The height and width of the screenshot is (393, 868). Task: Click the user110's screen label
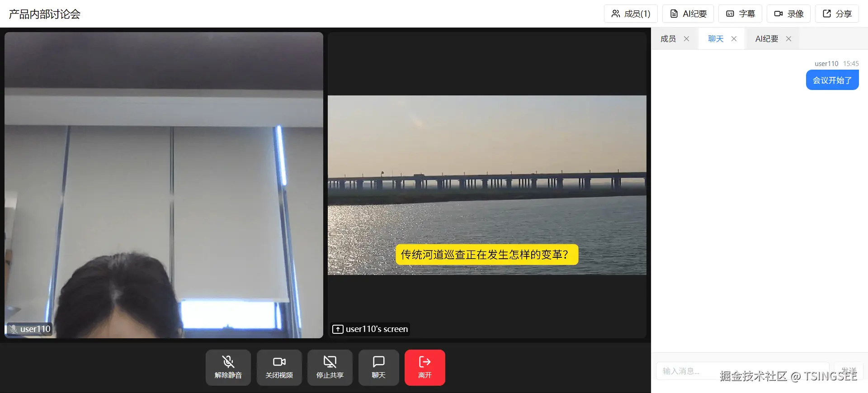pyautogui.click(x=377, y=329)
